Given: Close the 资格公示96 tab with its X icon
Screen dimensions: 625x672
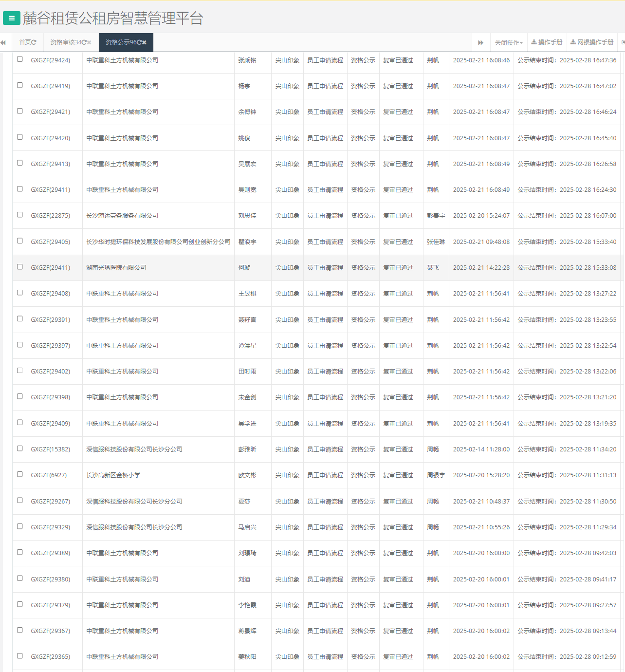Looking at the screenshot, I should coord(144,42).
